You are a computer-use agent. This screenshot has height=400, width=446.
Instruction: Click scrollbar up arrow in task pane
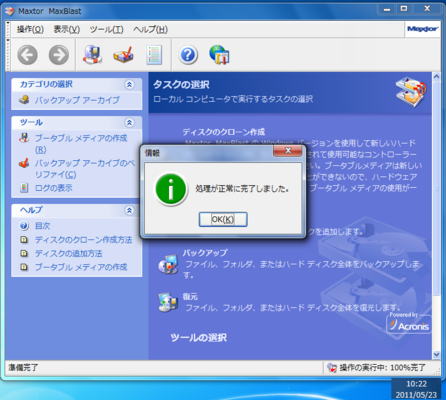point(436,76)
